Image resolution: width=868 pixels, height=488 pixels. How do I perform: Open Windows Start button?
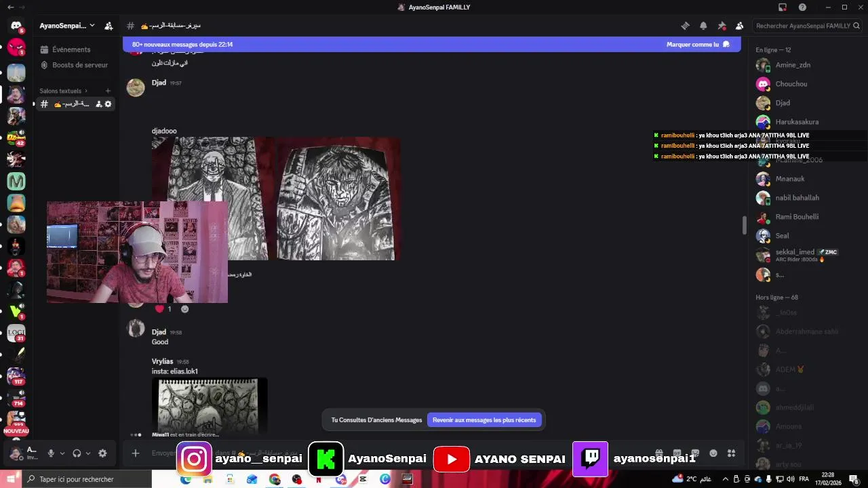pyautogui.click(x=10, y=479)
